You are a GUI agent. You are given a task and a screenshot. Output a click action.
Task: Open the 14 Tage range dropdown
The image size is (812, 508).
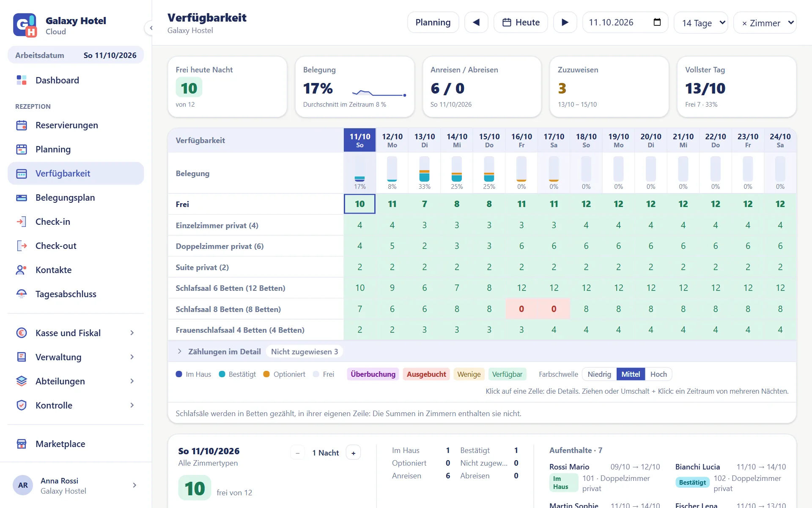(701, 22)
